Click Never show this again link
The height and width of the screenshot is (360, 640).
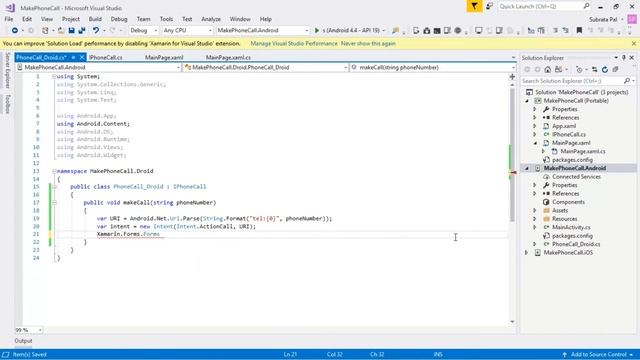(x=368, y=43)
